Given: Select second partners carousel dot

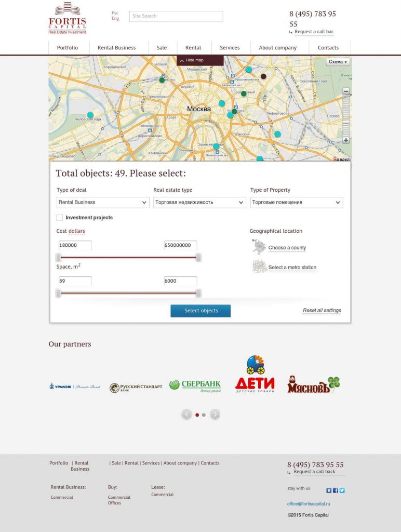Looking at the screenshot, I should click(204, 415).
